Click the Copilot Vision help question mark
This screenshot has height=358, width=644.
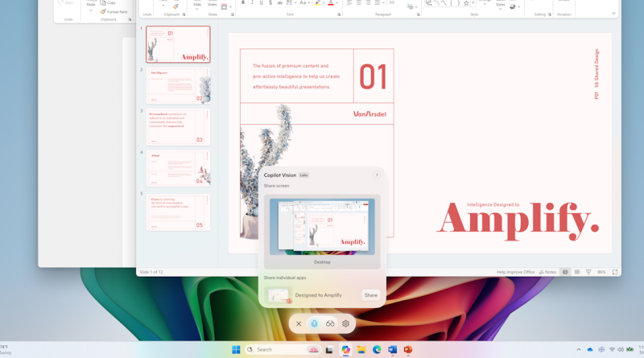376,175
